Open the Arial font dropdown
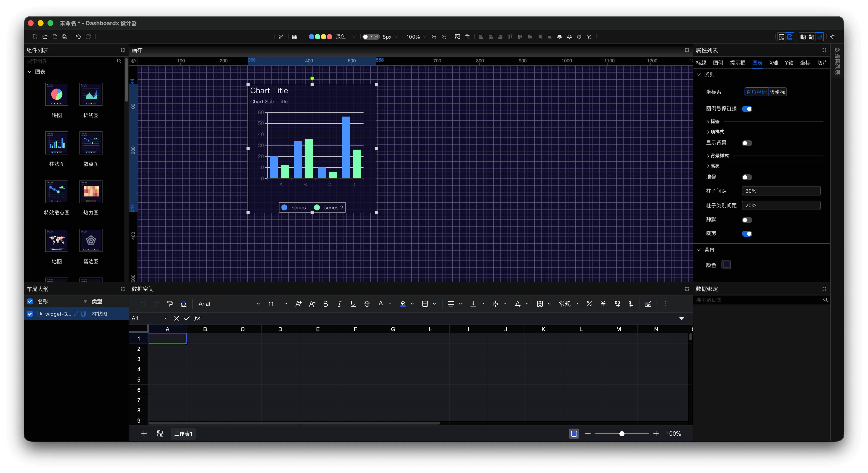The width and height of the screenshot is (868, 473). click(x=229, y=304)
